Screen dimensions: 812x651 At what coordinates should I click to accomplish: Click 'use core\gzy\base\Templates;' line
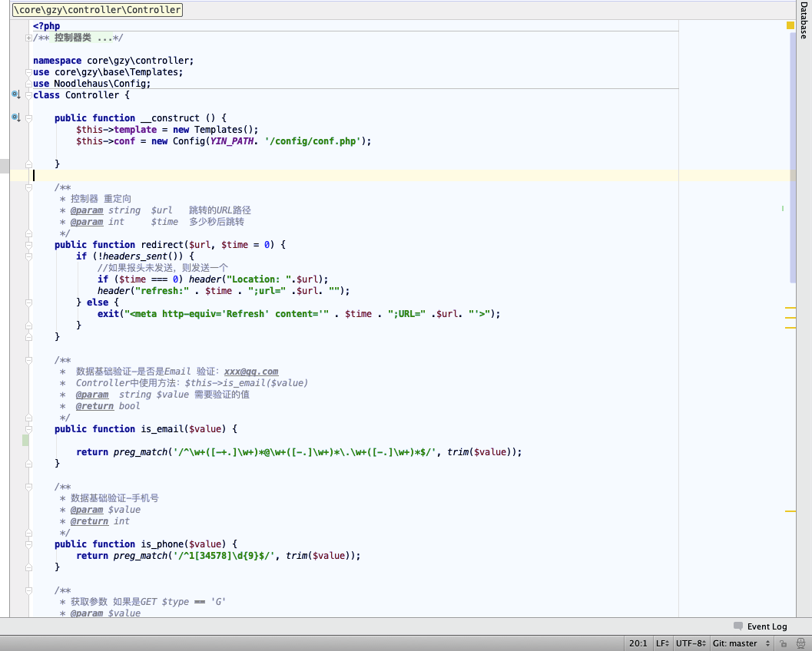pos(108,72)
